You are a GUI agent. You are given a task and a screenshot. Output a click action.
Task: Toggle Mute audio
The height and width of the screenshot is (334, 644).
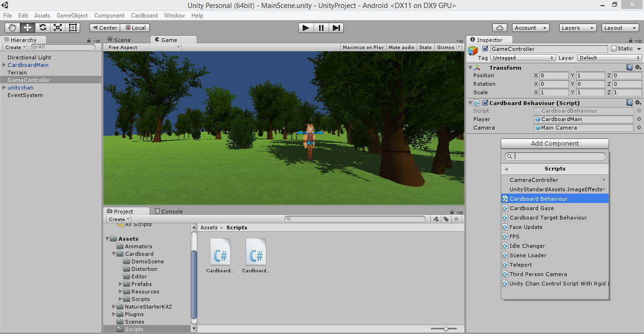(401, 47)
